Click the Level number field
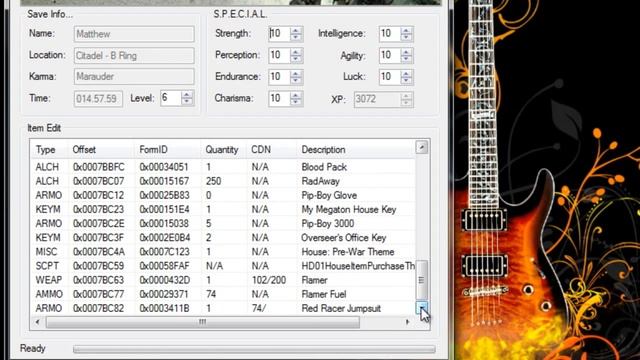Viewport: 640px width, 360px height. point(171,98)
